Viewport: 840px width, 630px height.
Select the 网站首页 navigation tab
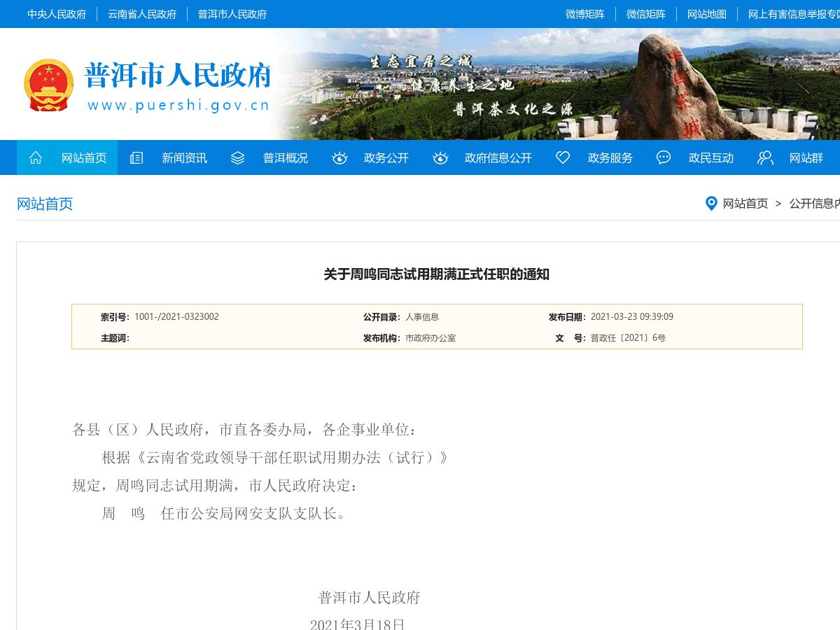84,157
